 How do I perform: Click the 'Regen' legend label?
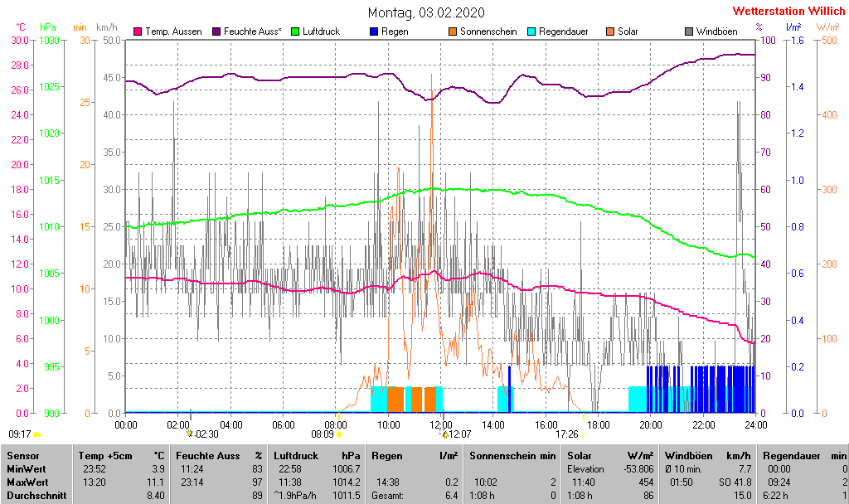click(395, 31)
